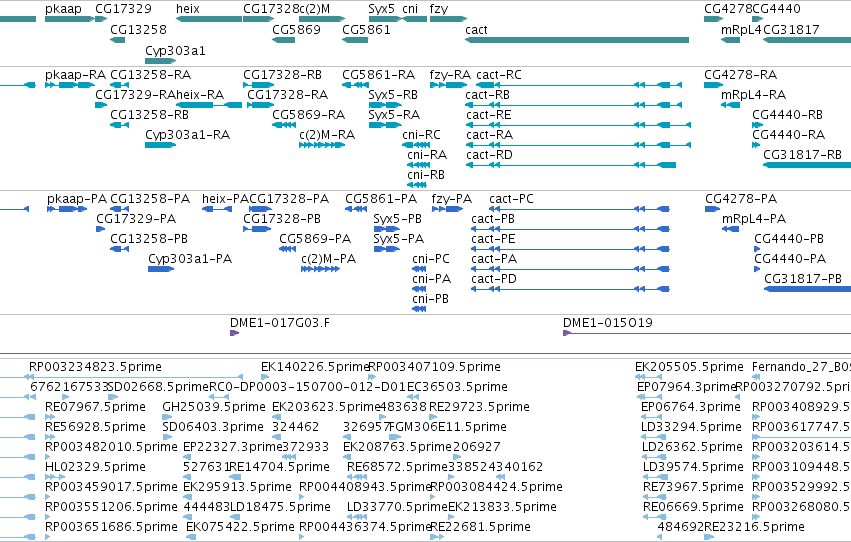The width and height of the screenshot is (851, 542).
Task: Select protein Syx5-PB
Action: 387,229
